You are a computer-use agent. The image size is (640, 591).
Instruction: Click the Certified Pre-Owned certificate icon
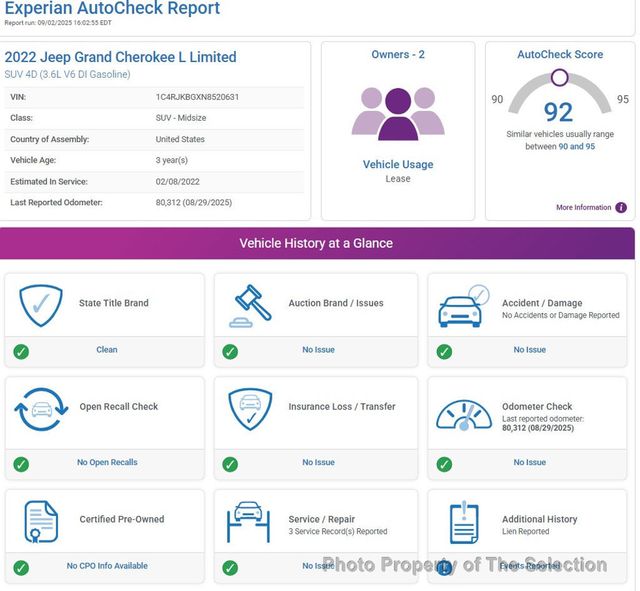[40, 520]
